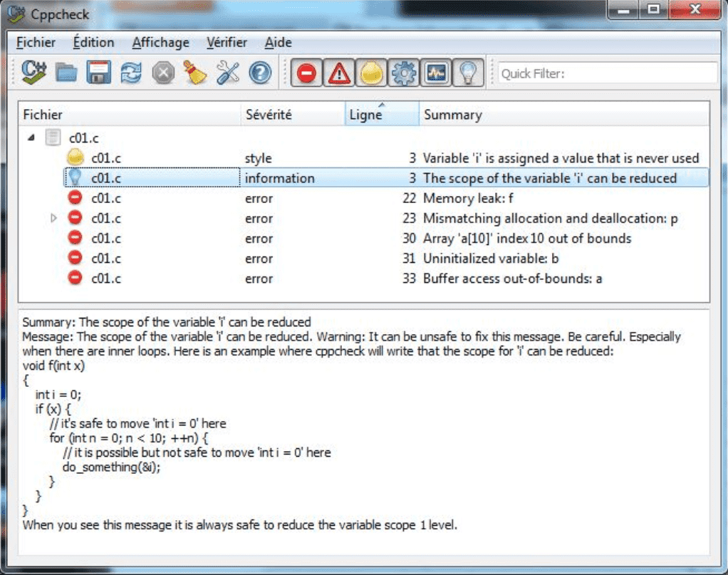
Task: Toggle the gear portability filter button
Action: pyautogui.click(x=404, y=73)
